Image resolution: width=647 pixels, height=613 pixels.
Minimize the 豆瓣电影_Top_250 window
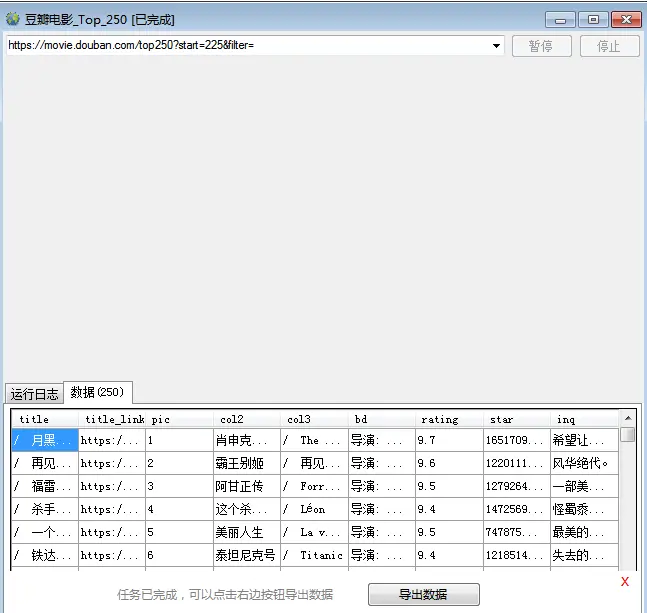click(x=560, y=20)
